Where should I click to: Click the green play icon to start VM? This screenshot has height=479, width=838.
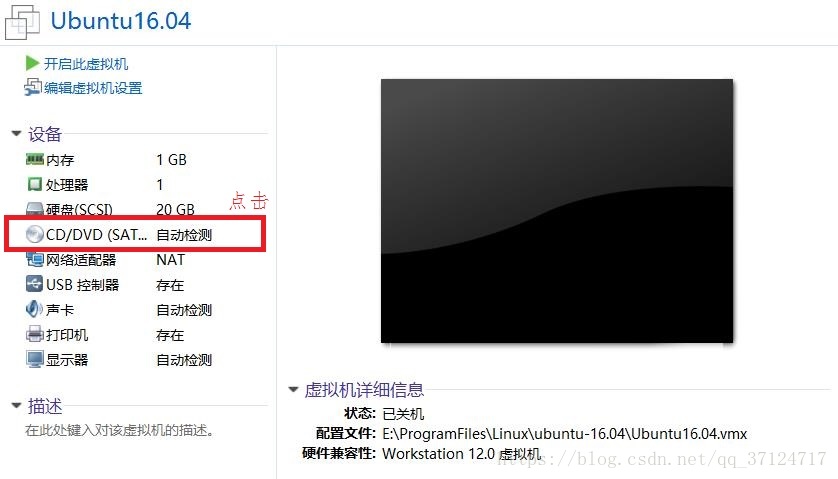click(32, 64)
